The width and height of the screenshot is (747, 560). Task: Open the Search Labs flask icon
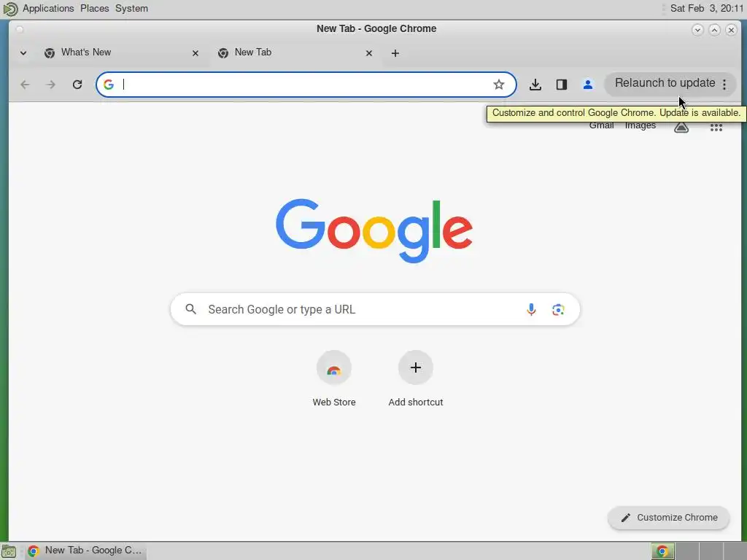tap(681, 127)
